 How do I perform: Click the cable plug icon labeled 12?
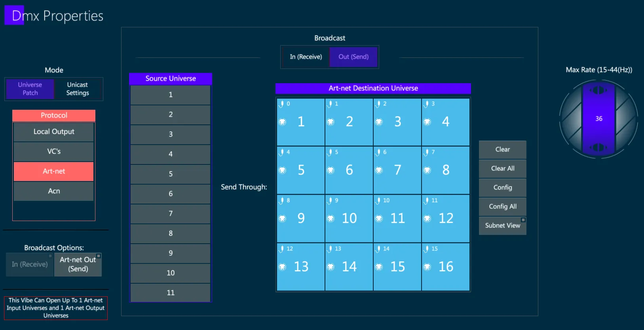click(x=281, y=249)
